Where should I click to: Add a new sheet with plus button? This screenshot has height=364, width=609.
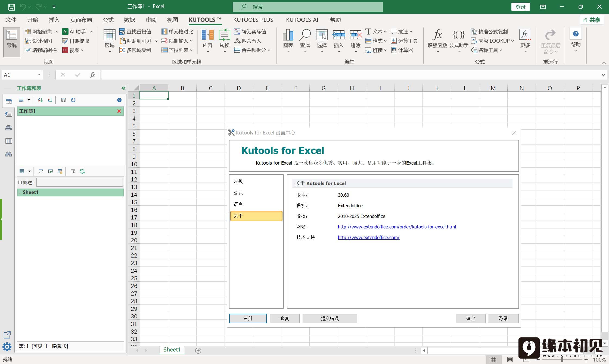tap(198, 351)
